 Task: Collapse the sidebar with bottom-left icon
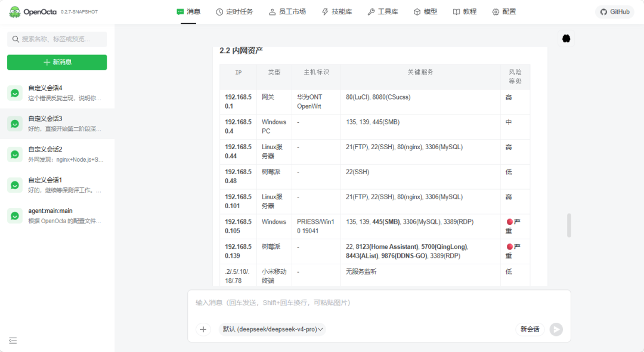(13, 341)
